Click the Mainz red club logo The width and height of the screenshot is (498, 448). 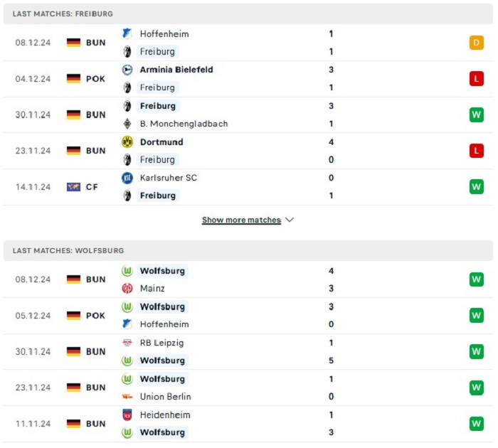(127, 288)
